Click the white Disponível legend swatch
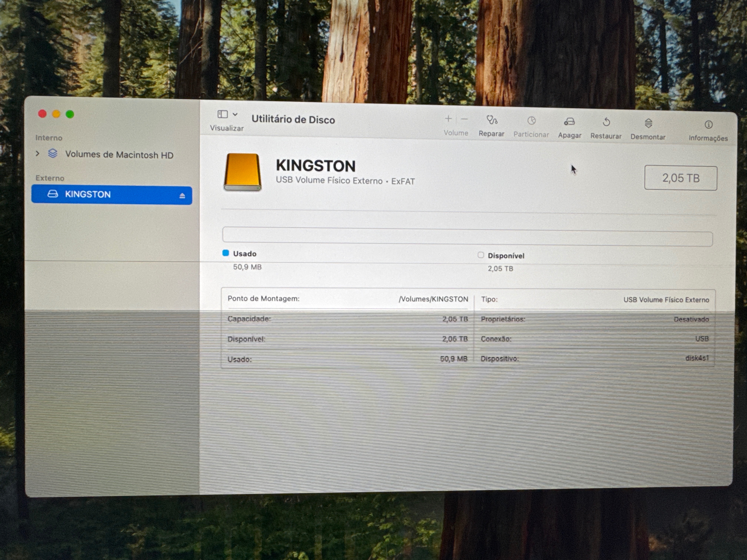 point(481,255)
